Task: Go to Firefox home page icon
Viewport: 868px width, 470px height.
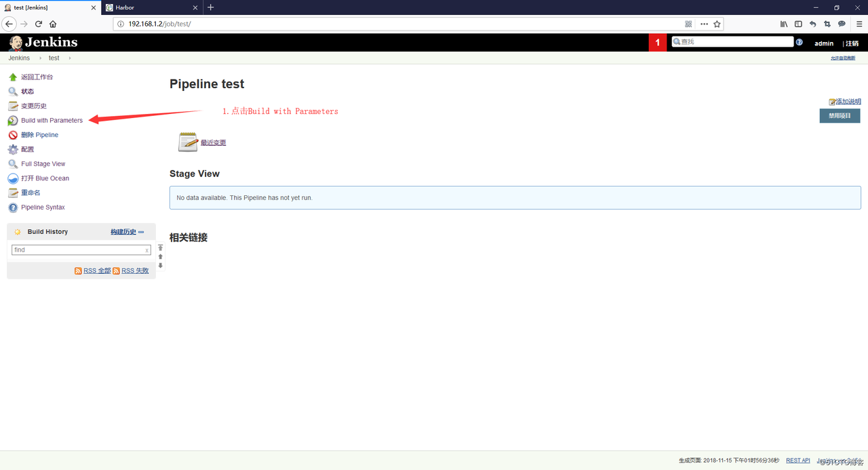Action: tap(53, 24)
